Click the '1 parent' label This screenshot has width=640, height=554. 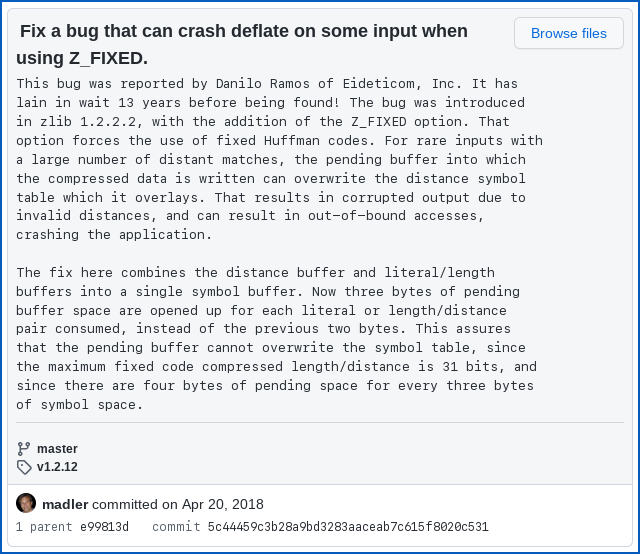tap(44, 527)
